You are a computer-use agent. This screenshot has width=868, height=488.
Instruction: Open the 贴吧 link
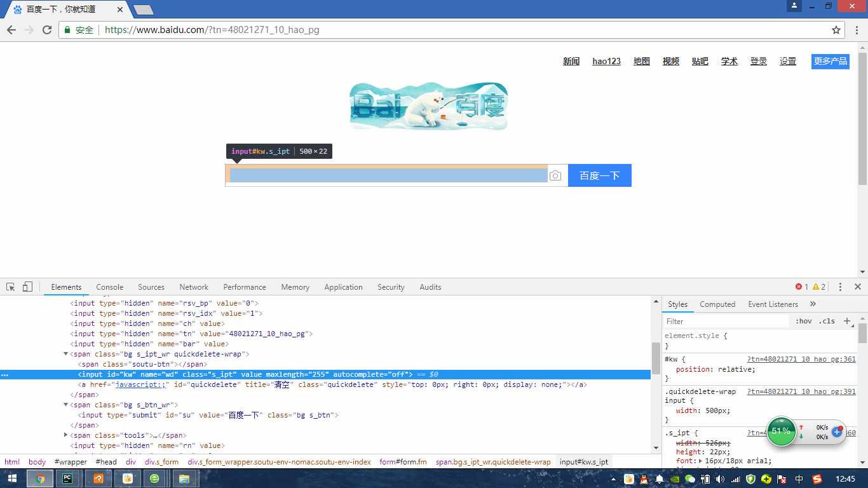pyautogui.click(x=700, y=61)
